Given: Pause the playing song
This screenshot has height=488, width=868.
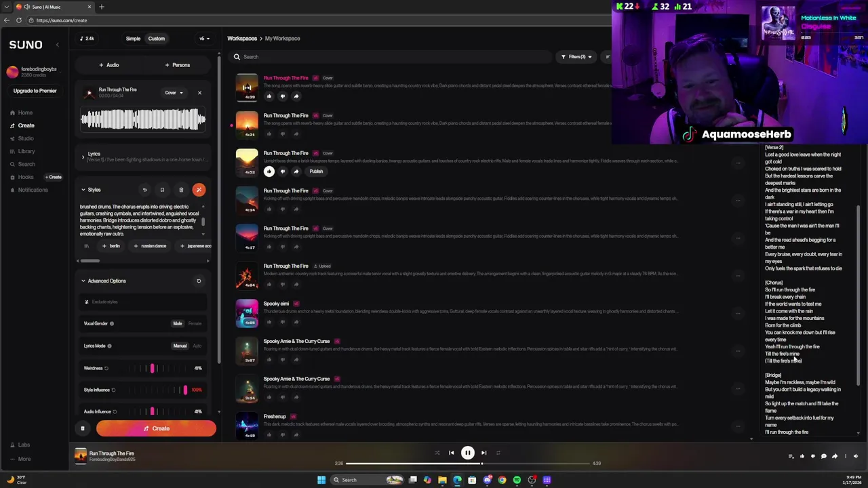Looking at the screenshot, I should pyautogui.click(x=468, y=453).
